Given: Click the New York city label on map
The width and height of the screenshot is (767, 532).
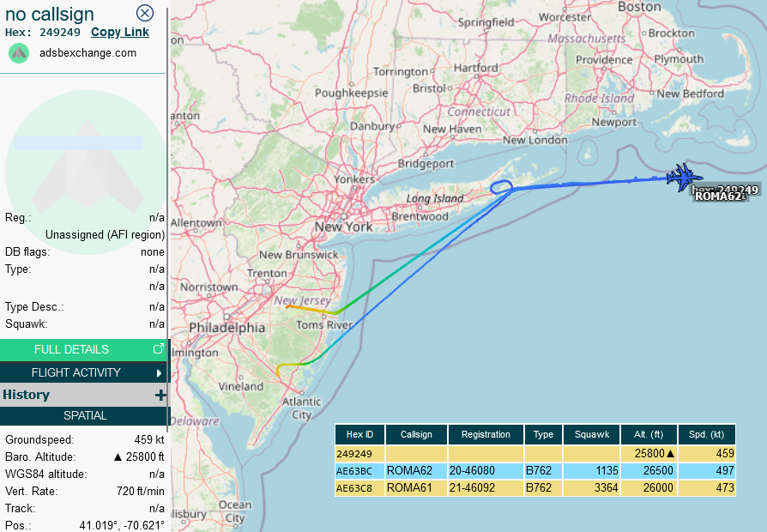Looking at the screenshot, I should click(x=344, y=227).
